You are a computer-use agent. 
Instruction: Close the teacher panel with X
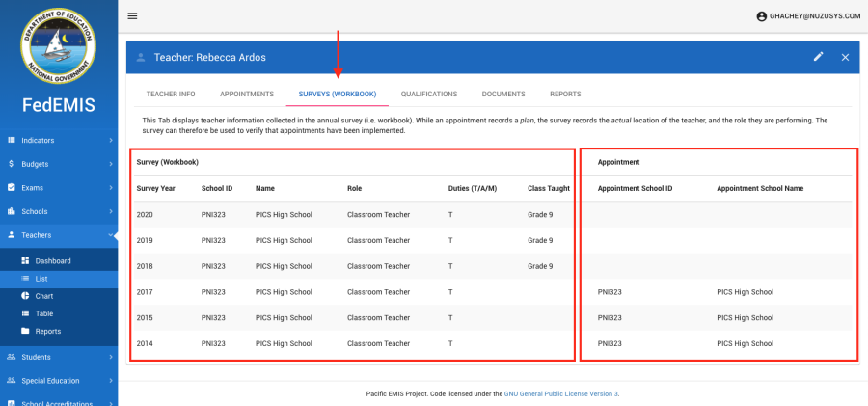click(x=845, y=57)
